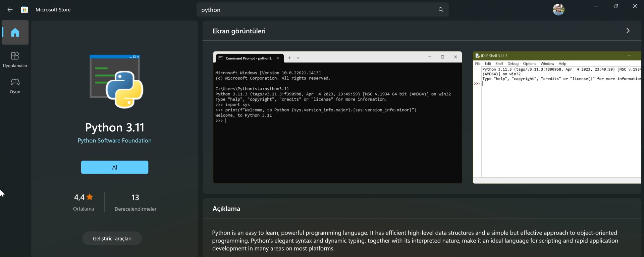644x257 pixels.
Task: Open the 13 Derecelendirmeler ratings
Action: [x=136, y=202]
